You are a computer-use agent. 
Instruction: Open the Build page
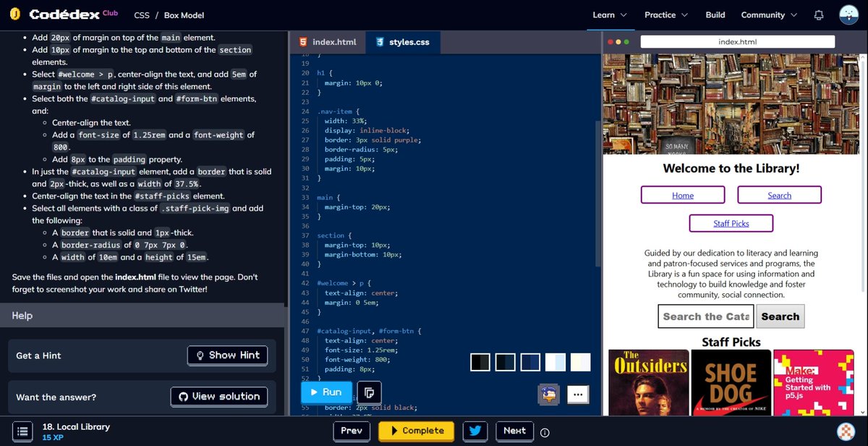(715, 14)
